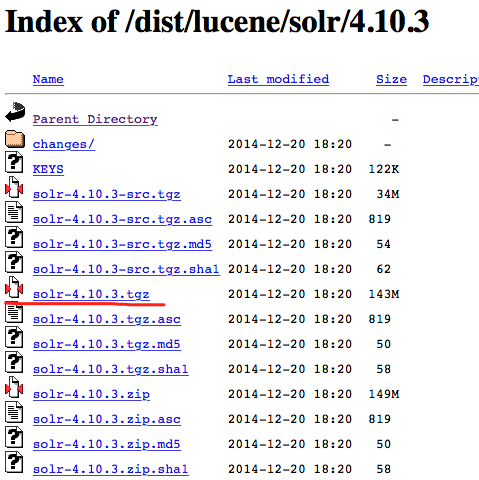This screenshot has height=480, width=479.
Task: Sort listing by Name column
Action: point(48,79)
